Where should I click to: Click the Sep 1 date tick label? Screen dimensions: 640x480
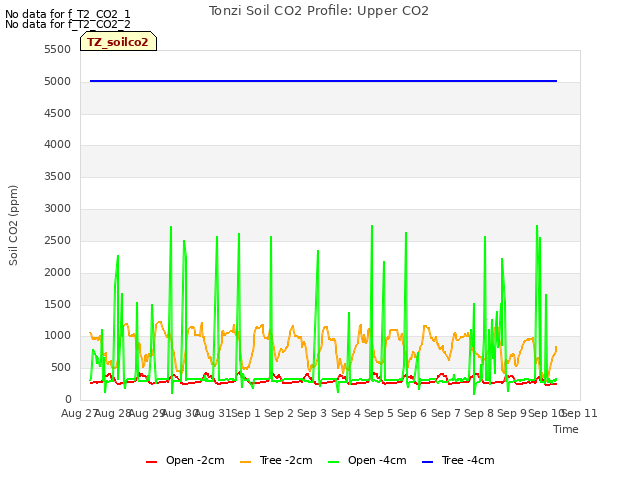coord(246,413)
